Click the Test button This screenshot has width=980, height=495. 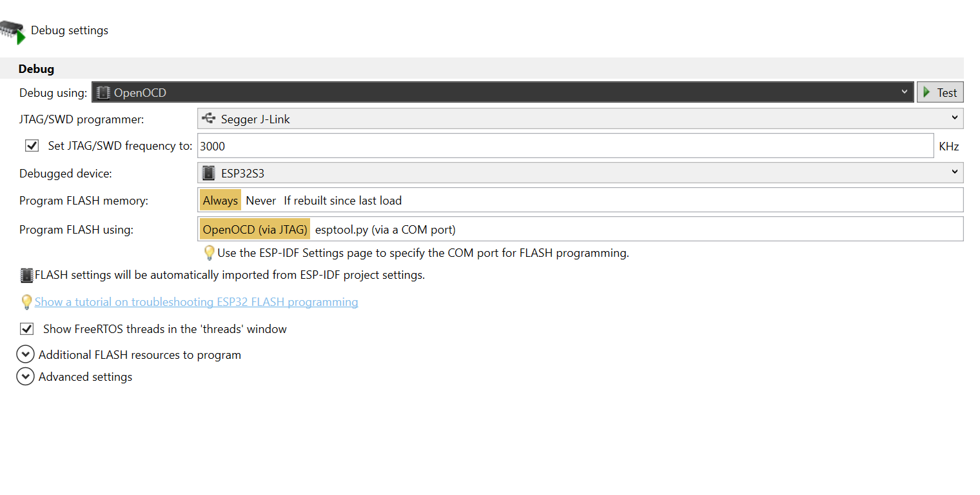coord(940,92)
